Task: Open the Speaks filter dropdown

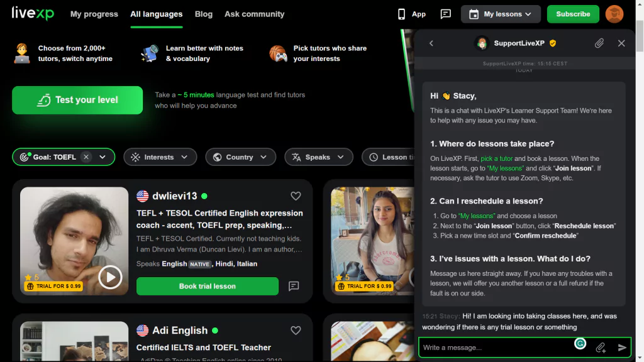Action: coord(319,157)
